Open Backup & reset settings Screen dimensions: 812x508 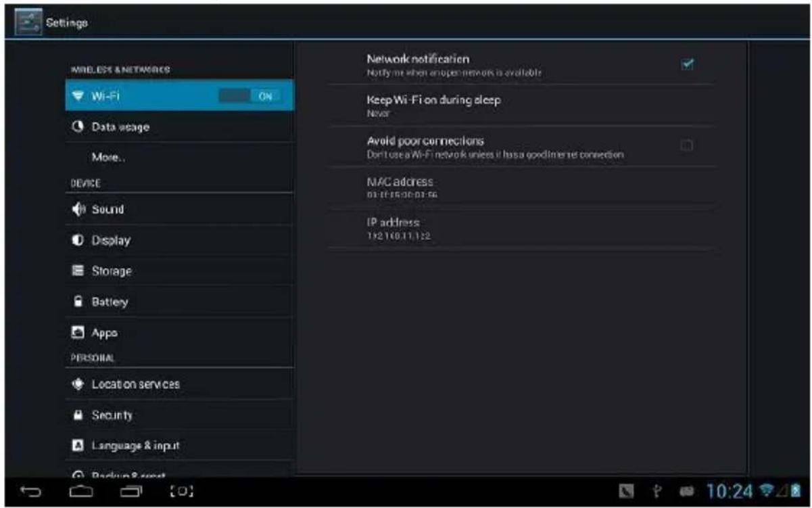(x=180, y=470)
